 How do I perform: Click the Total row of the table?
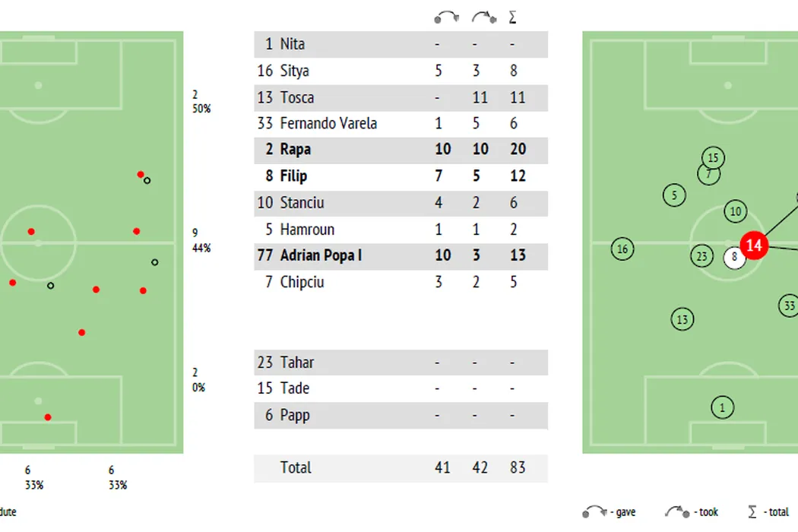point(401,467)
